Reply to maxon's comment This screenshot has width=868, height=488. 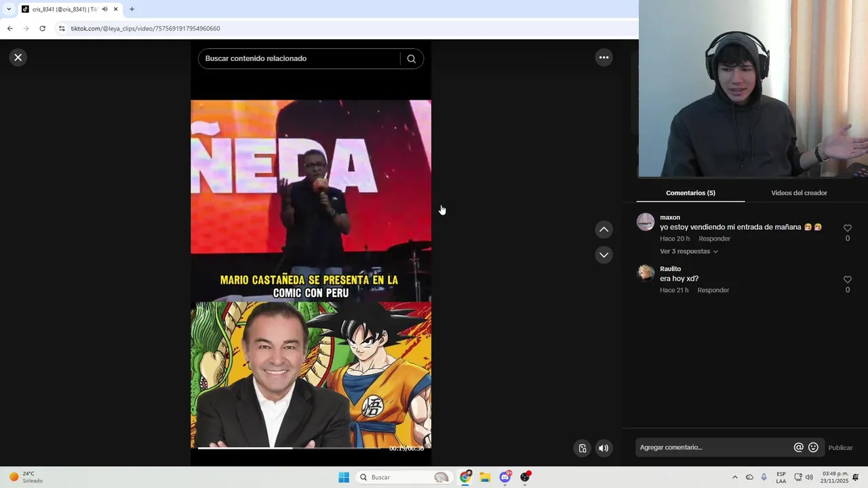714,239
